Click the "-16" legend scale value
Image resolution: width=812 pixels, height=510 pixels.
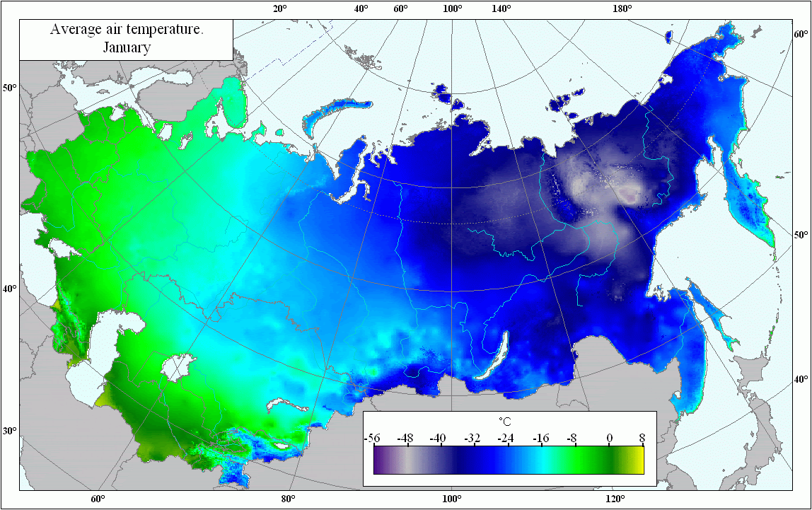click(x=540, y=439)
